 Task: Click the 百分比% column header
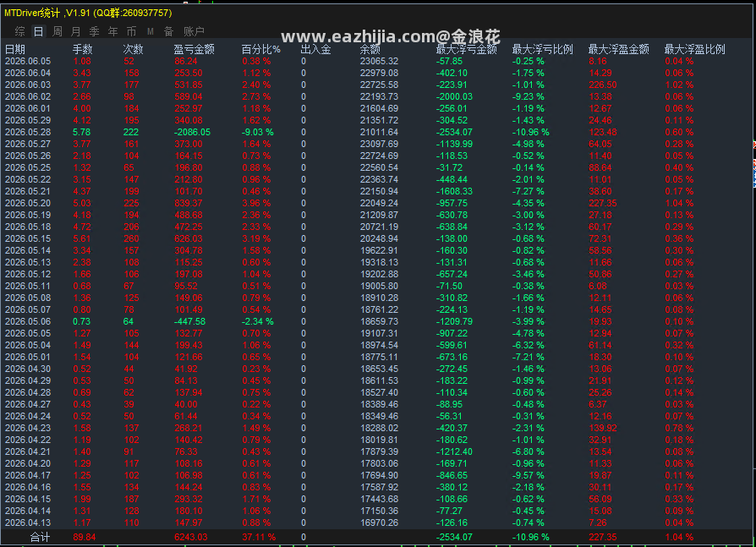click(260, 49)
